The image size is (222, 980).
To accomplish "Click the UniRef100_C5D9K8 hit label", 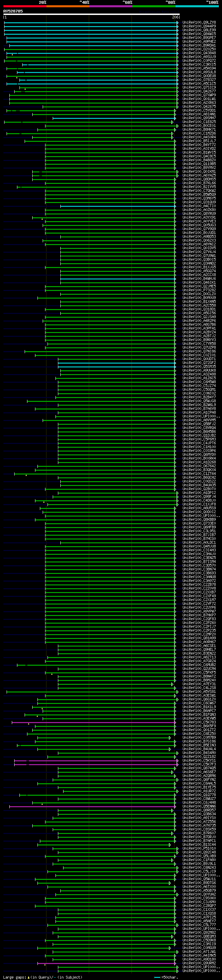I will 199,940.
